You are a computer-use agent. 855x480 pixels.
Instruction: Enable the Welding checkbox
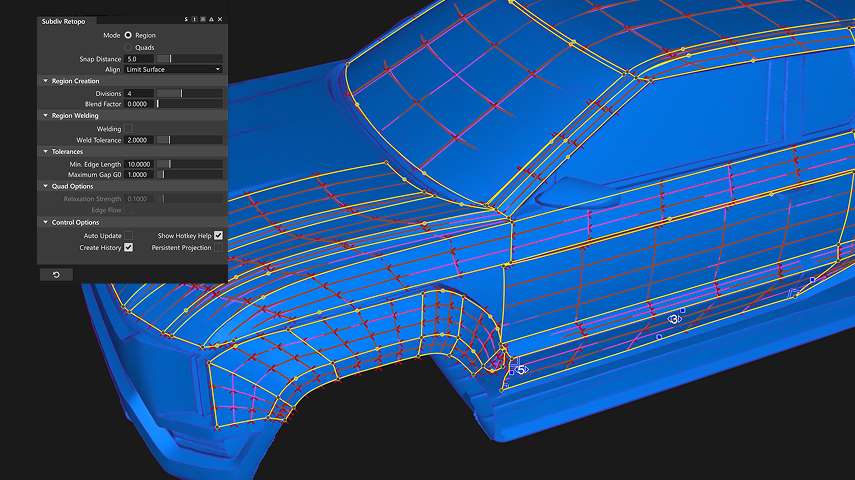click(x=128, y=129)
